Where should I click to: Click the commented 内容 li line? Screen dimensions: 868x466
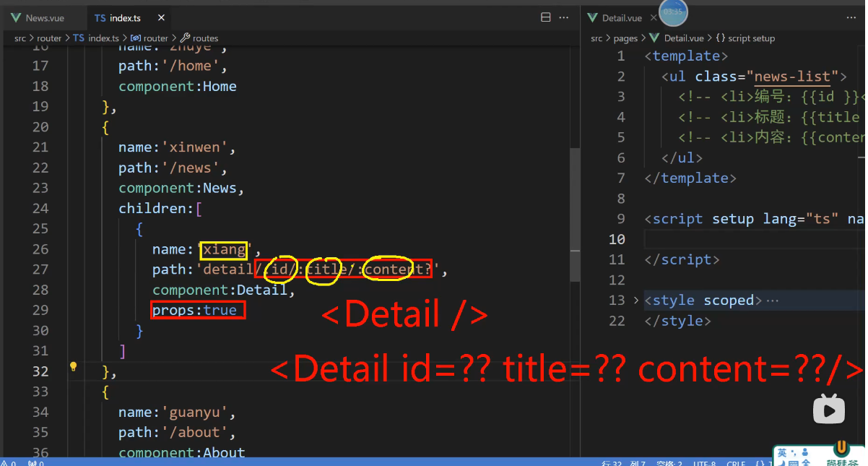771,137
